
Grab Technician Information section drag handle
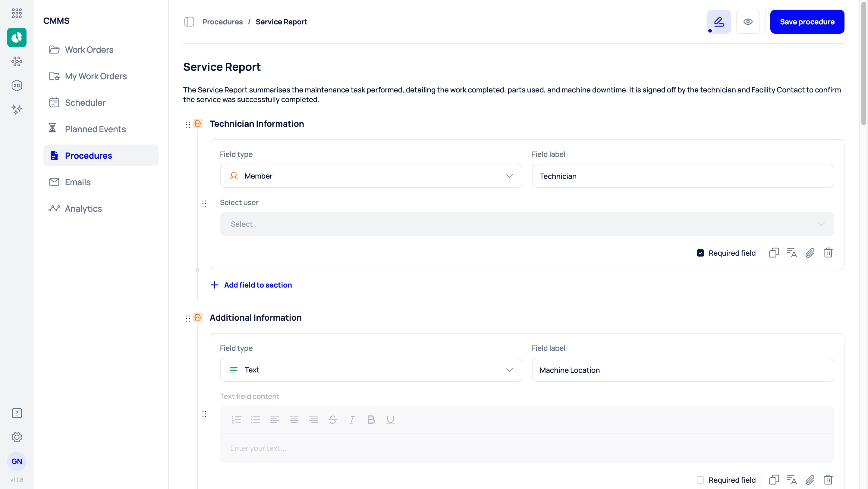coord(188,125)
